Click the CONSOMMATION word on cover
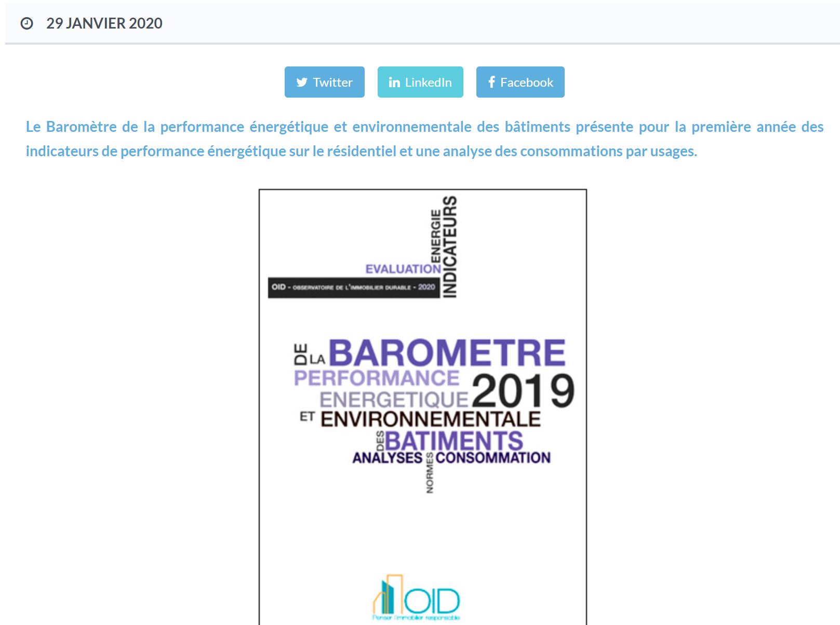840x625 pixels. pyautogui.click(x=493, y=458)
